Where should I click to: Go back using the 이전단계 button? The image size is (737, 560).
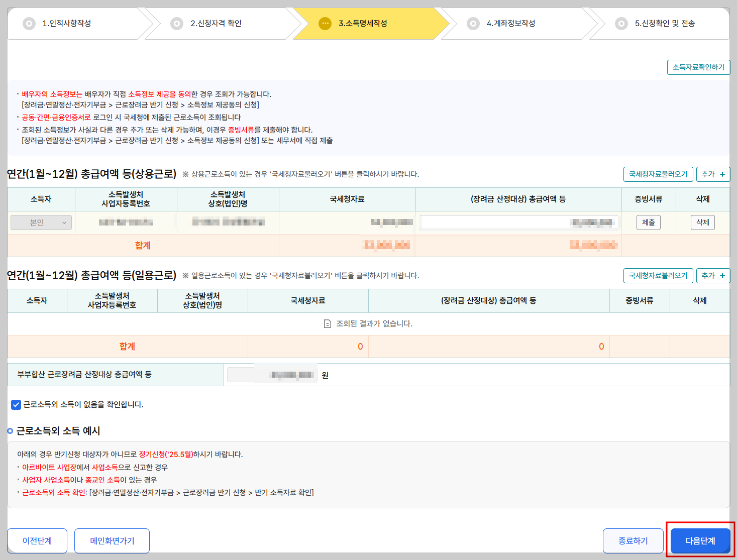(x=37, y=540)
